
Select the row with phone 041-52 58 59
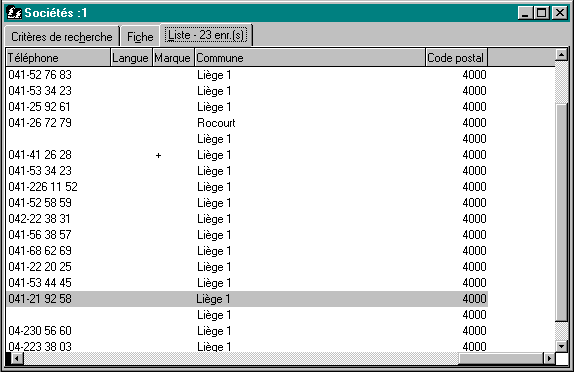click(x=247, y=202)
